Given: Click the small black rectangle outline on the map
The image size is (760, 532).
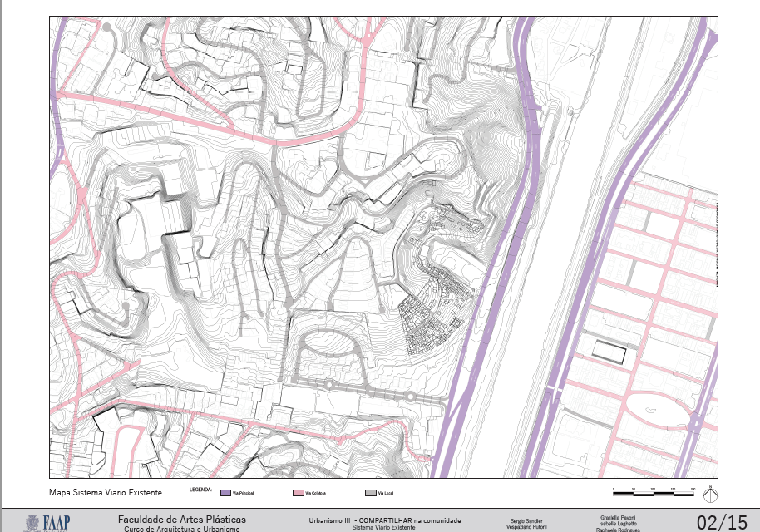Looking at the screenshot, I should coord(608,352).
